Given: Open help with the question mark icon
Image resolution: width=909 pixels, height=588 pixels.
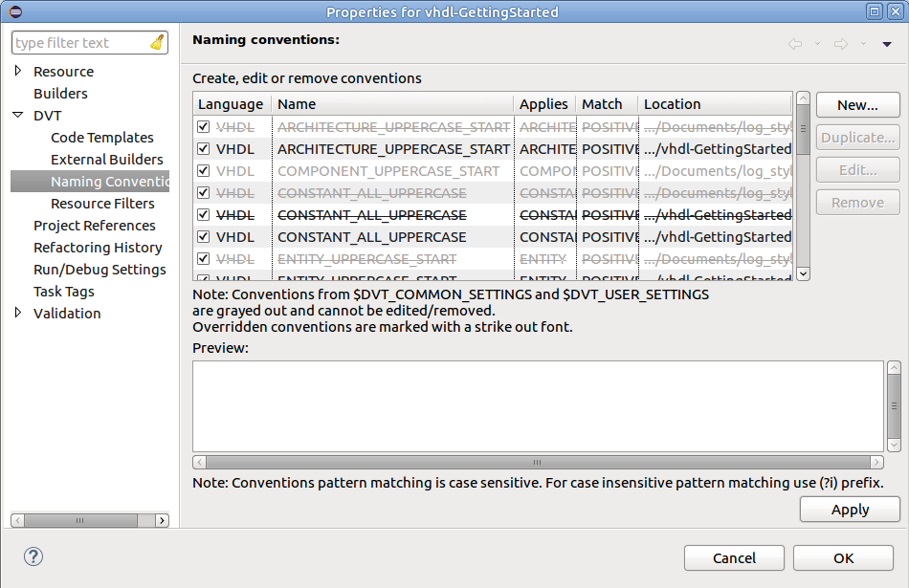Looking at the screenshot, I should [x=33, y=556].
